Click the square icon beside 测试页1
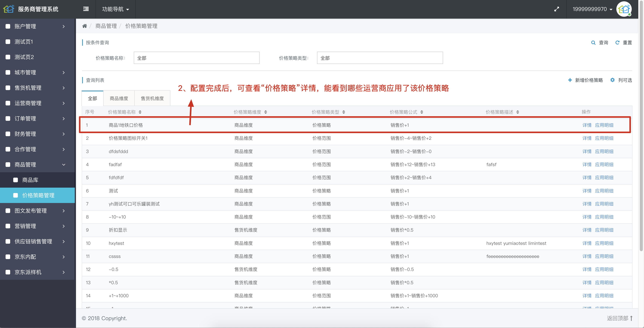Screen dimensions: 644x328 click(8, 42)
